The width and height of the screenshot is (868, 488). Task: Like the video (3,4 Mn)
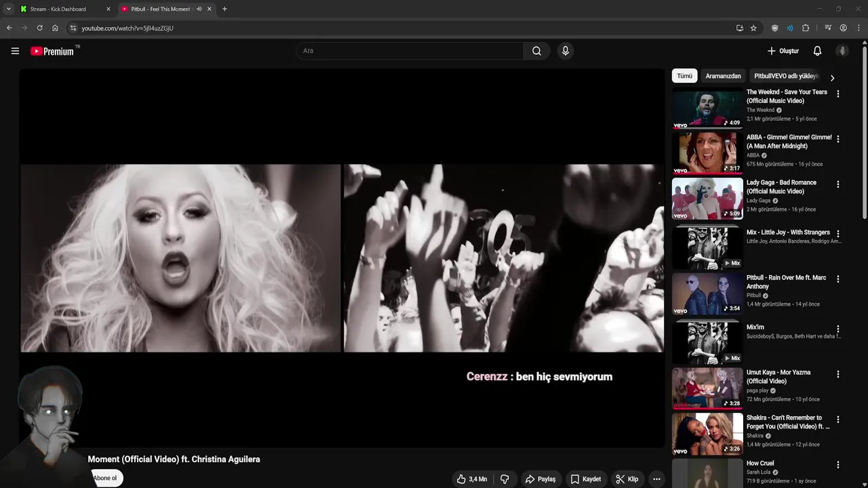click(471, 479)
